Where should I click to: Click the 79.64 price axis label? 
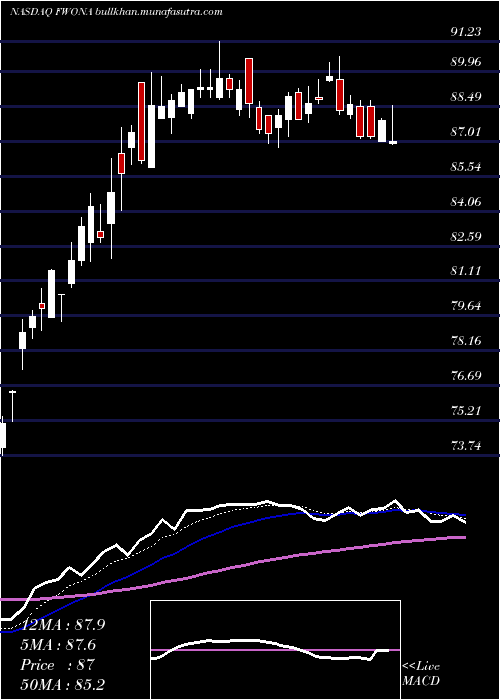point(466,306)
